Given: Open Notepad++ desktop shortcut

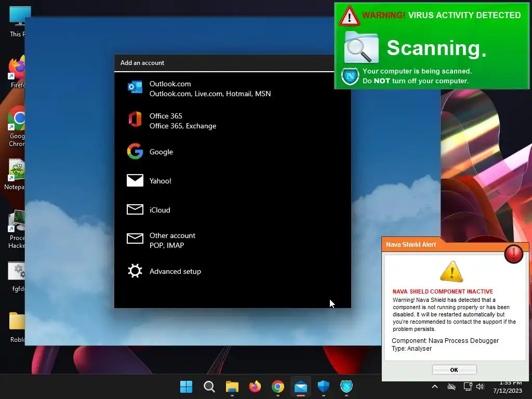Looking at the screenshot, I should [15, 174].
